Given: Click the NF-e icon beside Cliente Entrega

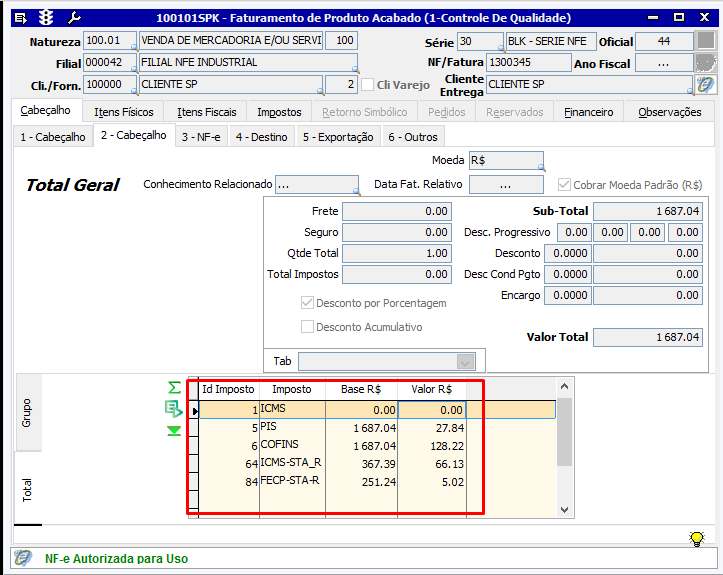Looking at the screenshot, I should (706, 84).
